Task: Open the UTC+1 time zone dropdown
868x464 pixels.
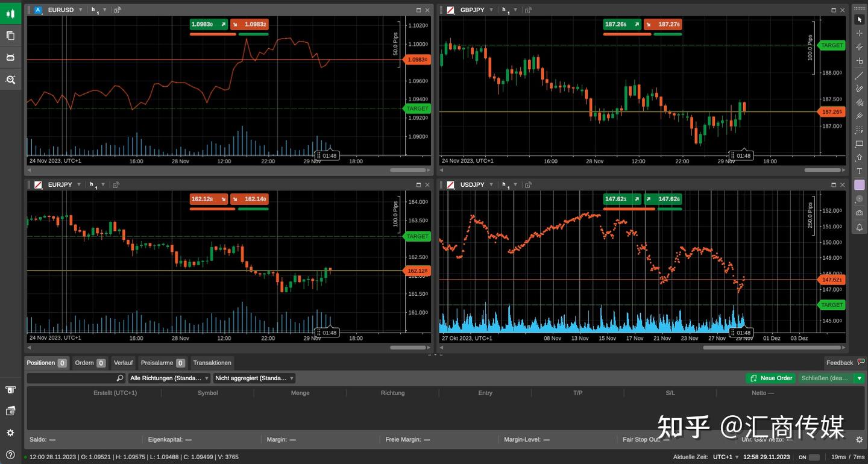Action: pyautogui.click(x=726, y=457)
